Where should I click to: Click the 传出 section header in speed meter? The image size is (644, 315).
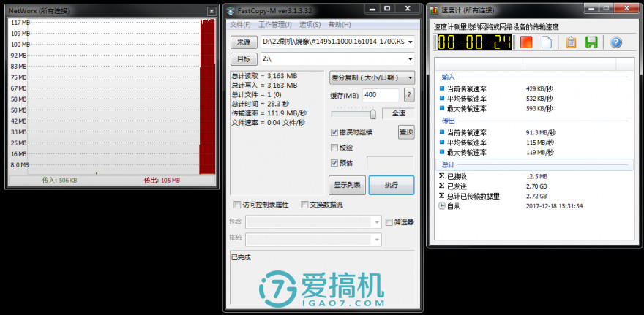coord(448,121)
